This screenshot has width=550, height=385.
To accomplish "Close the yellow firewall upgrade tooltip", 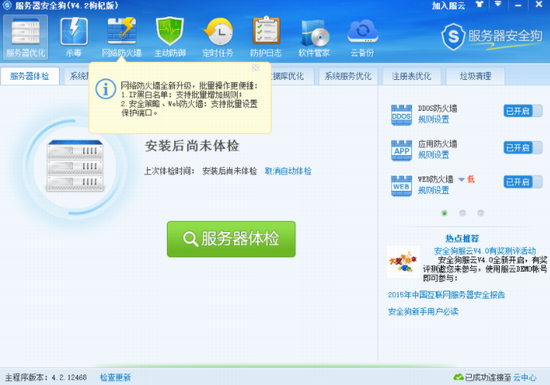I will coord(256,68).
